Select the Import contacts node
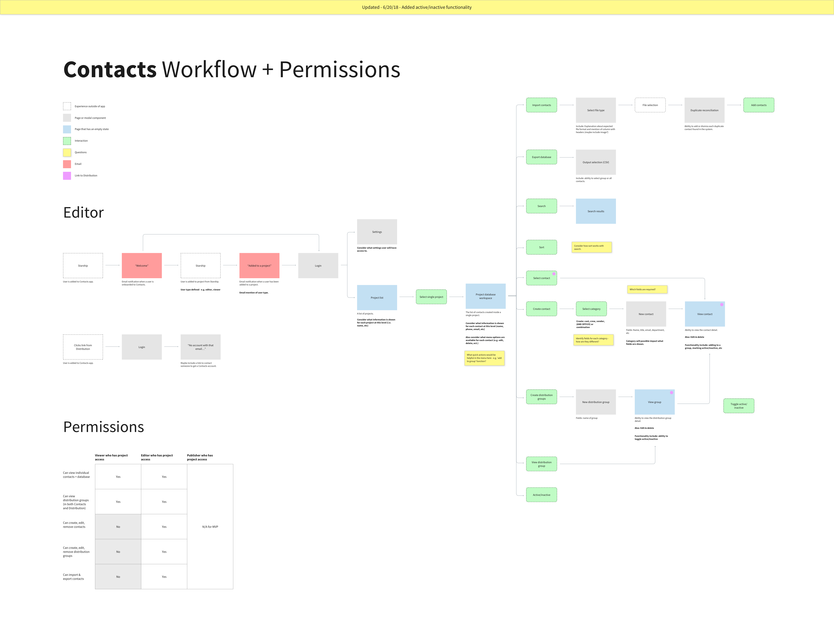This screenshot has height=644, width=834. click(542, 105)
